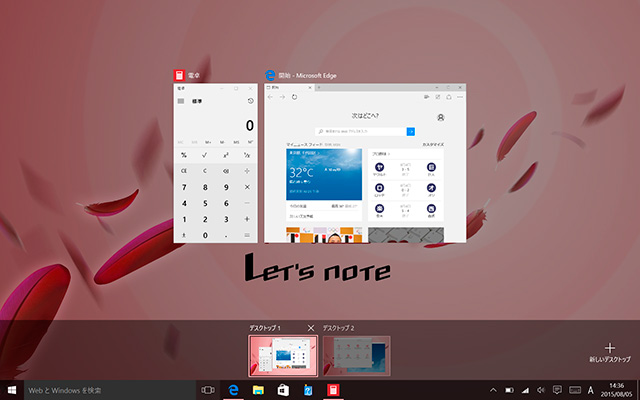Select the Microsoft Edge window title label
The height and width of the screenshot is (400, 640).
[307, 76]
